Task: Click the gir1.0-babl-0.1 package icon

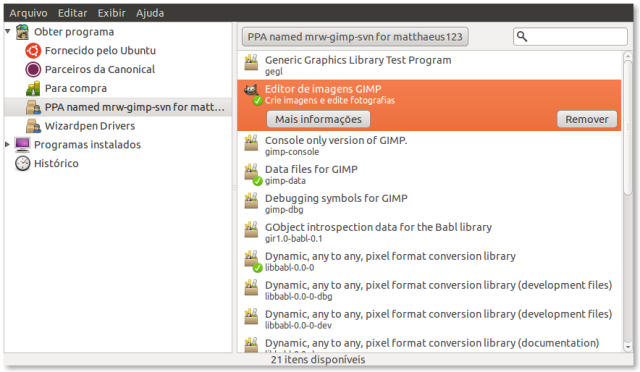Action: coord(251,229)
